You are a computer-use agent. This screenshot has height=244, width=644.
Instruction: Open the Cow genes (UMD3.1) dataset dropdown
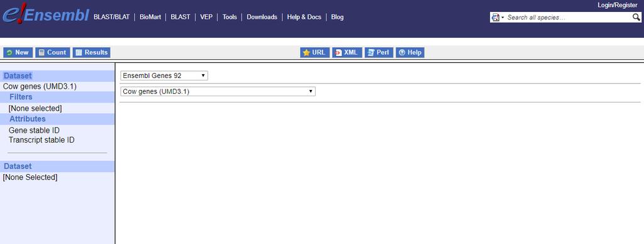[x=218, y=92]
